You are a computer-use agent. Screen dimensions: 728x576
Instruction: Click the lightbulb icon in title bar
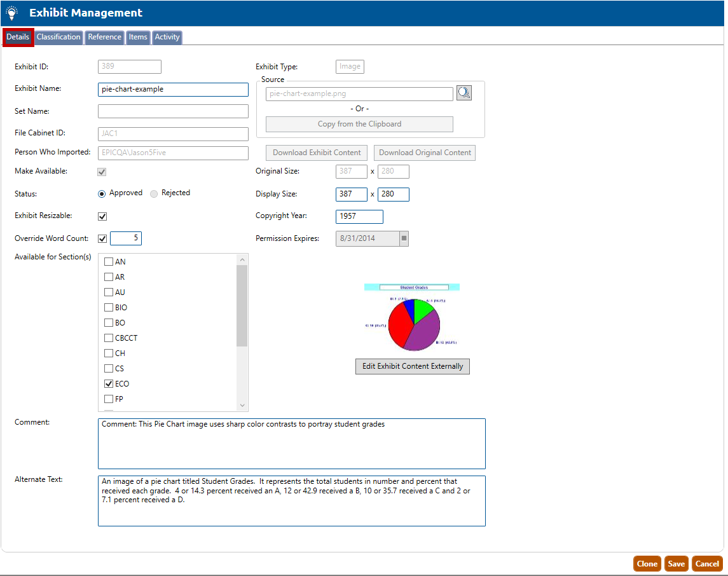[11, 13]
